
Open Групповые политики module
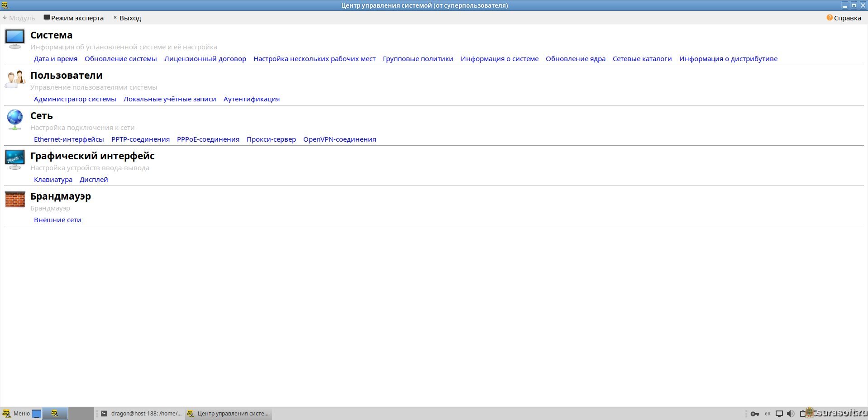(x=418, y=59)
